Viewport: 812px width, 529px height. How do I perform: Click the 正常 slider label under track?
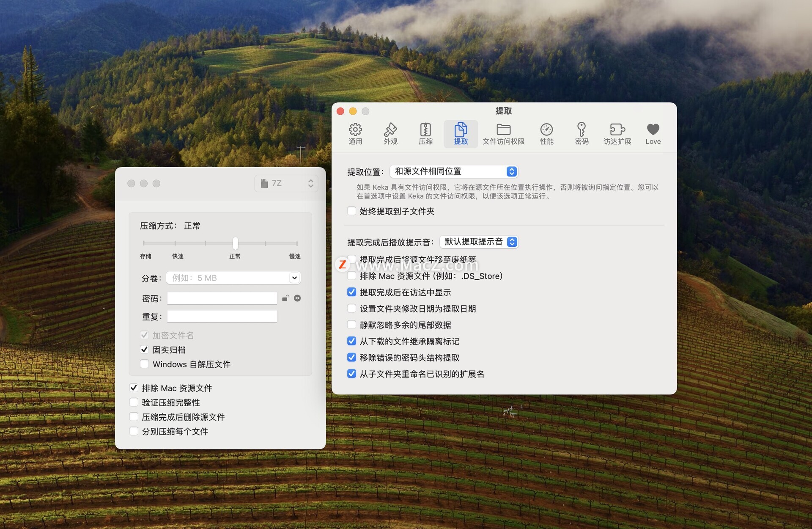coord(235,256)
